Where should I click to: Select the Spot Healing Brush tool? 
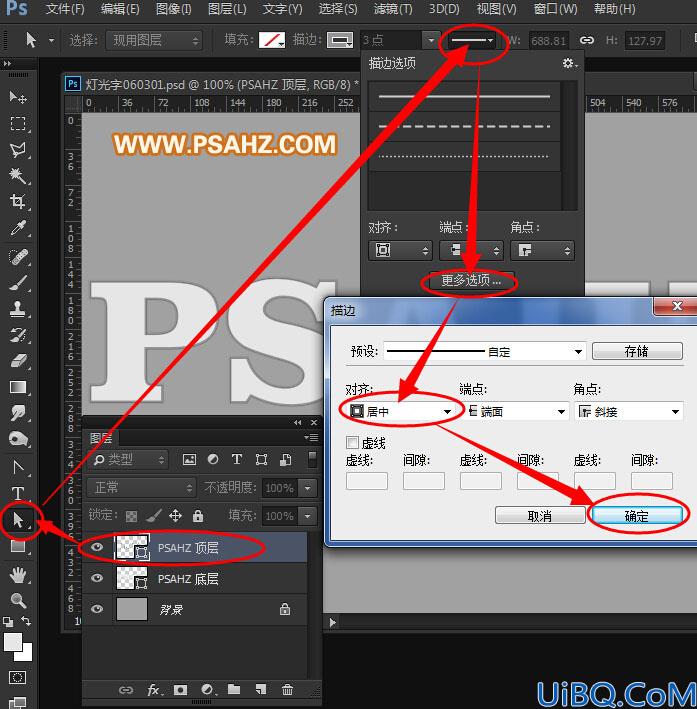click(x=18, y=257)
